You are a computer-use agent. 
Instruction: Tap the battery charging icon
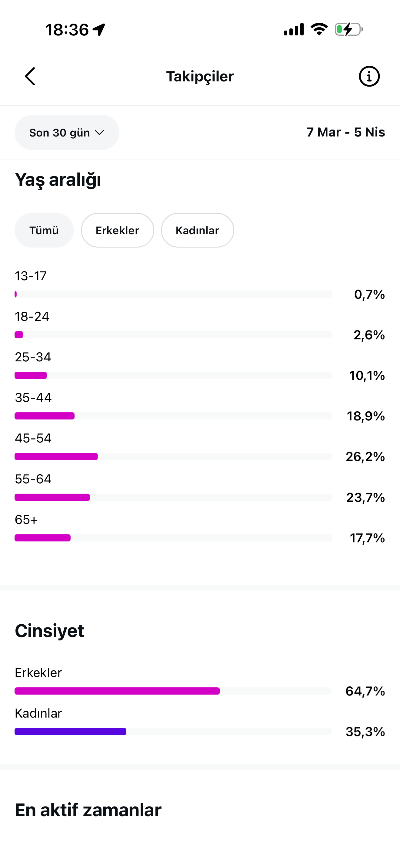coord(349,29)
